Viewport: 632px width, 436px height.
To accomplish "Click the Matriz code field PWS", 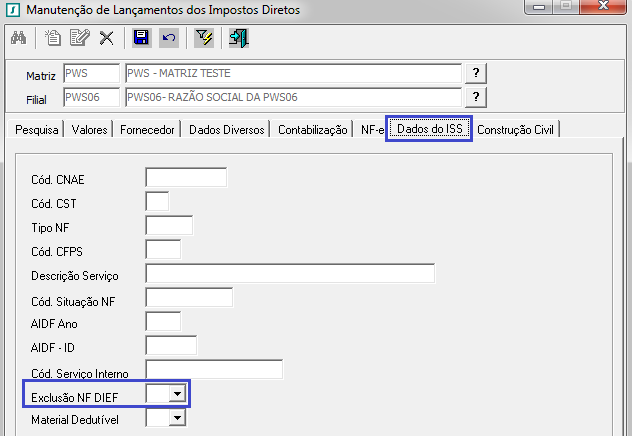I will click(91, 73).
